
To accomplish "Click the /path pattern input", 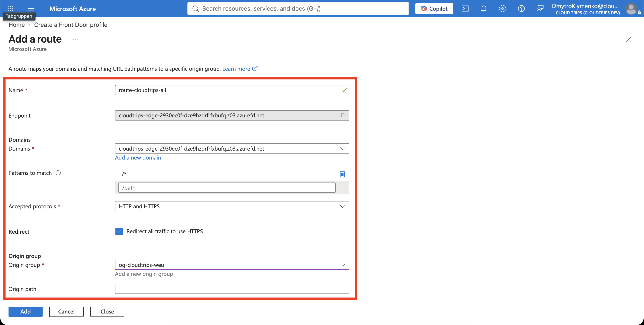I will click(227, 187).
